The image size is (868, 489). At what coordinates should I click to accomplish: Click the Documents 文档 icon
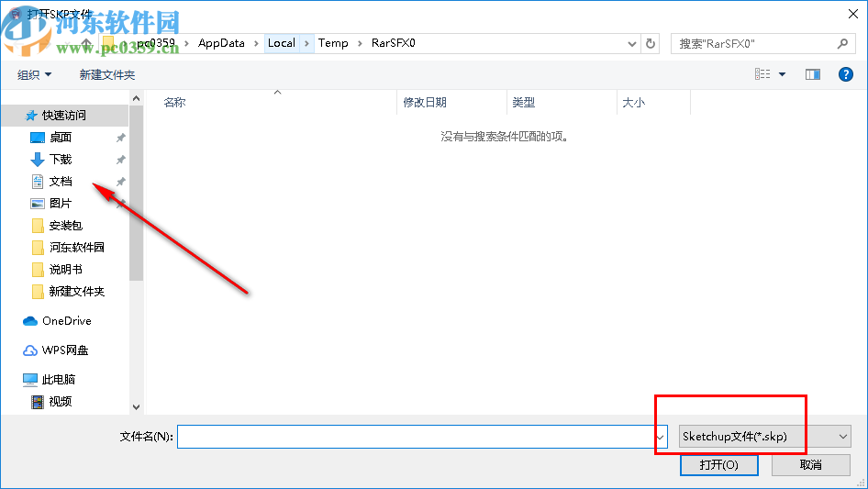pyautogui.click(x=37, y=182)
